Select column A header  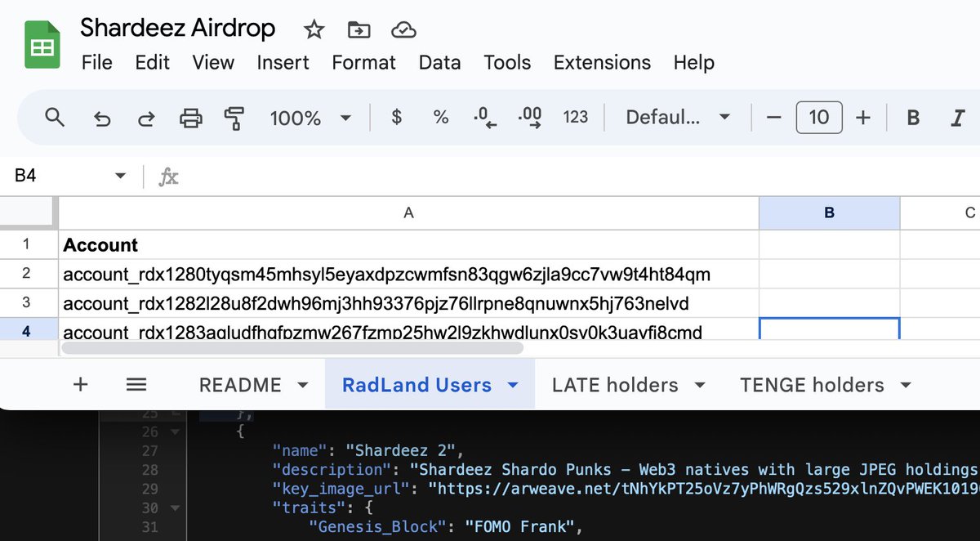tap(409, 213)
